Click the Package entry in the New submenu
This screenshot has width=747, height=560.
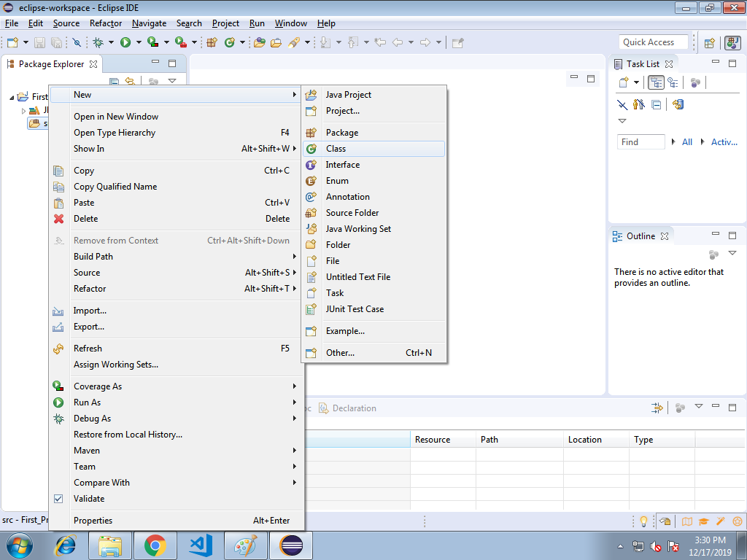(x=374, y=133)
